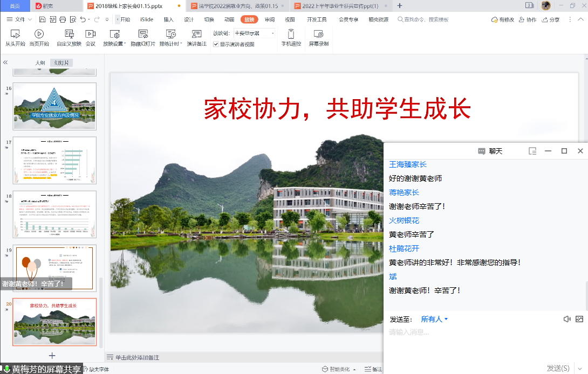Click the image send icon in chat

coord(579,319)
